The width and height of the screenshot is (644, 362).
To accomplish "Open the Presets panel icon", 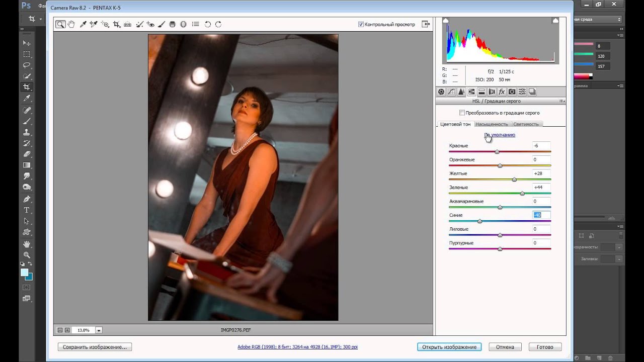I will tap(522, 92).
